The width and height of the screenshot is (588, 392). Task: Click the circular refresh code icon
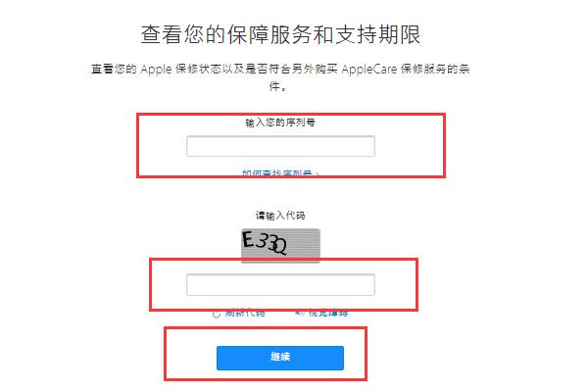pos(217,314)
